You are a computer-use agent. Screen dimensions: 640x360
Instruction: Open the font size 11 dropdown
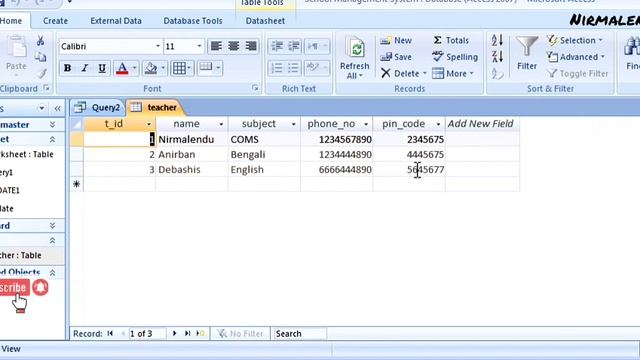pyautogui.click(x=199, y=46)
